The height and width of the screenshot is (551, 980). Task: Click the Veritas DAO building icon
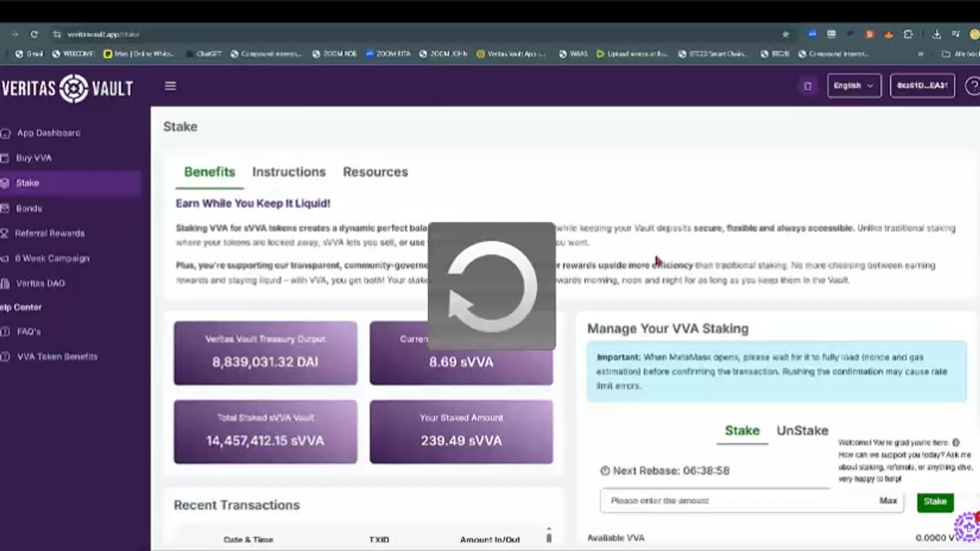pos(6,283)
